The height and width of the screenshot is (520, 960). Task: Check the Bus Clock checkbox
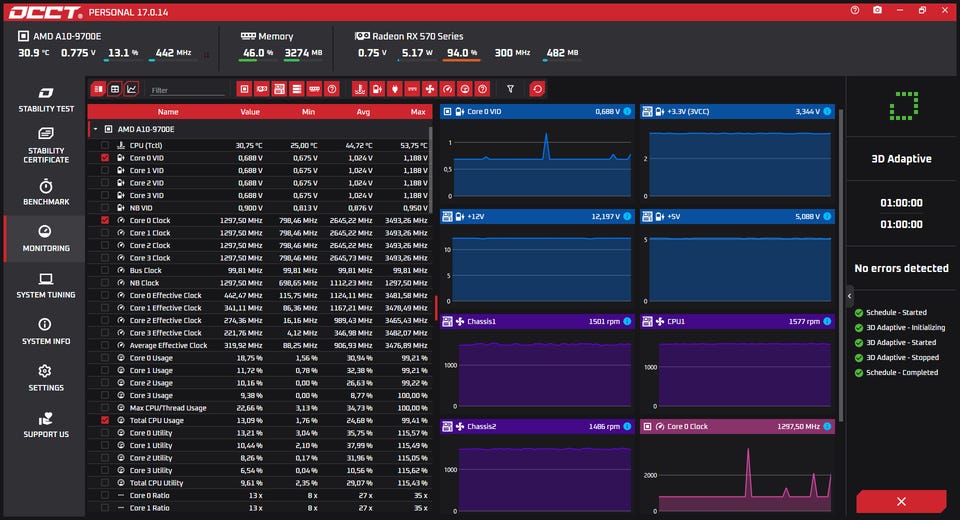pyautogui.click(x=105, y=270)
